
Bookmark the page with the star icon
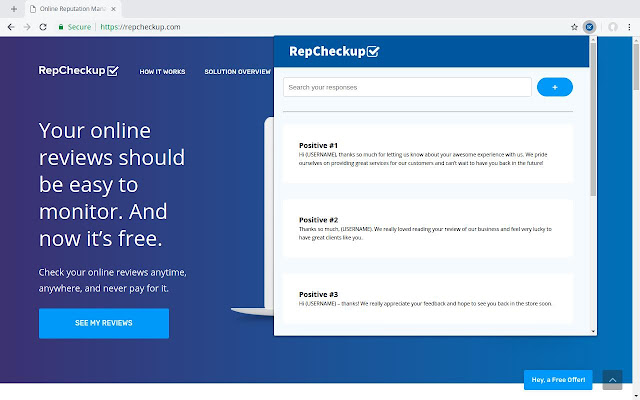574,27
